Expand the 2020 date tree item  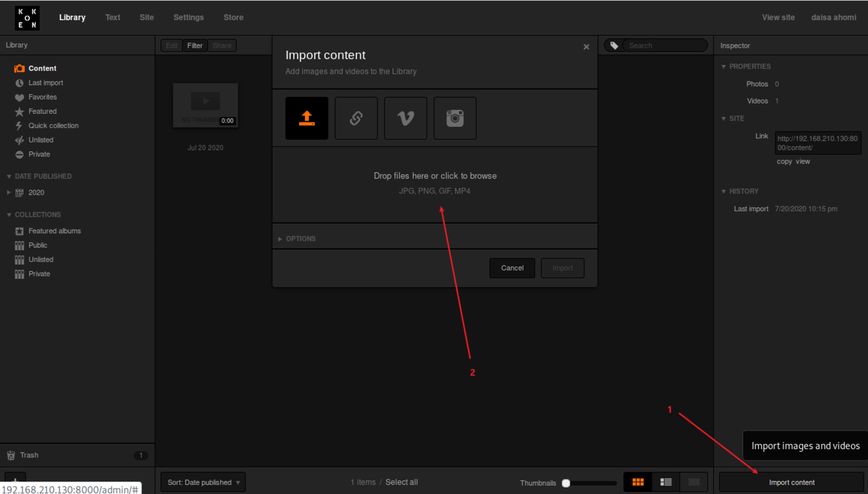click(9, 192)
